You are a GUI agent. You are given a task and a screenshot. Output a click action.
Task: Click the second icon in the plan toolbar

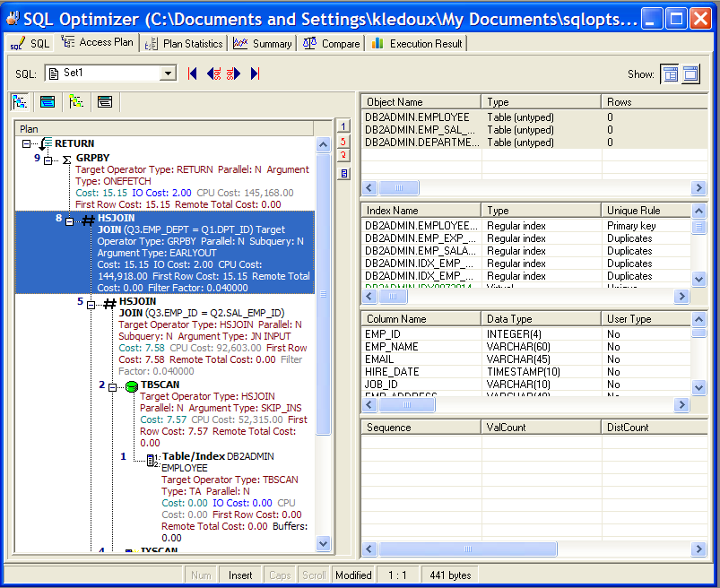click(x=48, y=101)
